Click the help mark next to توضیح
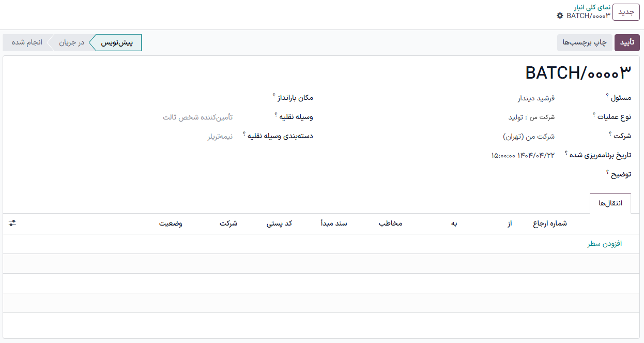Viewport: 644px width, 343px height. [607, 172]
